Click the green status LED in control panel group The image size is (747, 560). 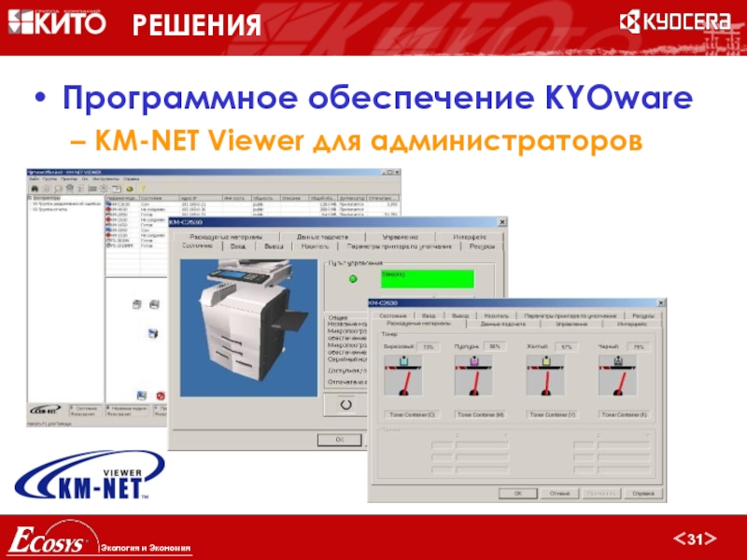tap(353, 278)
